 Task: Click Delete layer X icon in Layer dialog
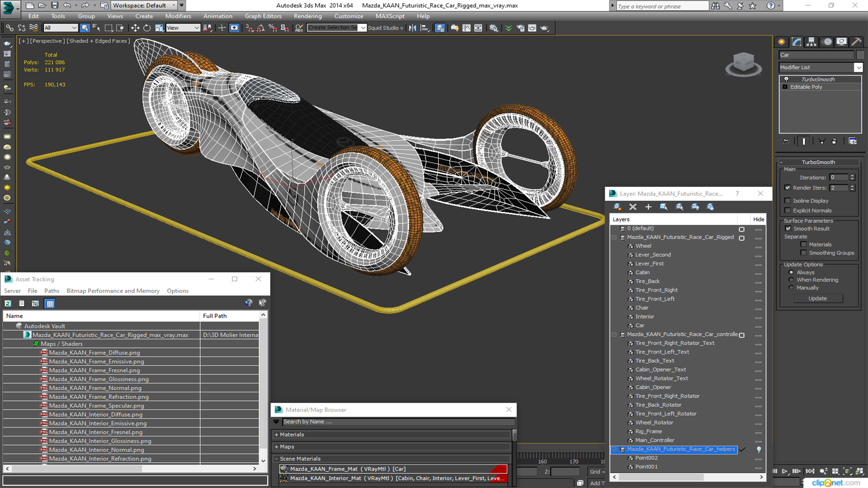click(633, 207)
